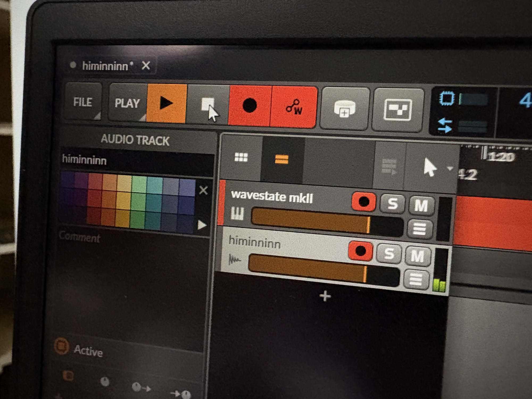
Task: Expand more colors with palette arrow
Action: point(202,225)
